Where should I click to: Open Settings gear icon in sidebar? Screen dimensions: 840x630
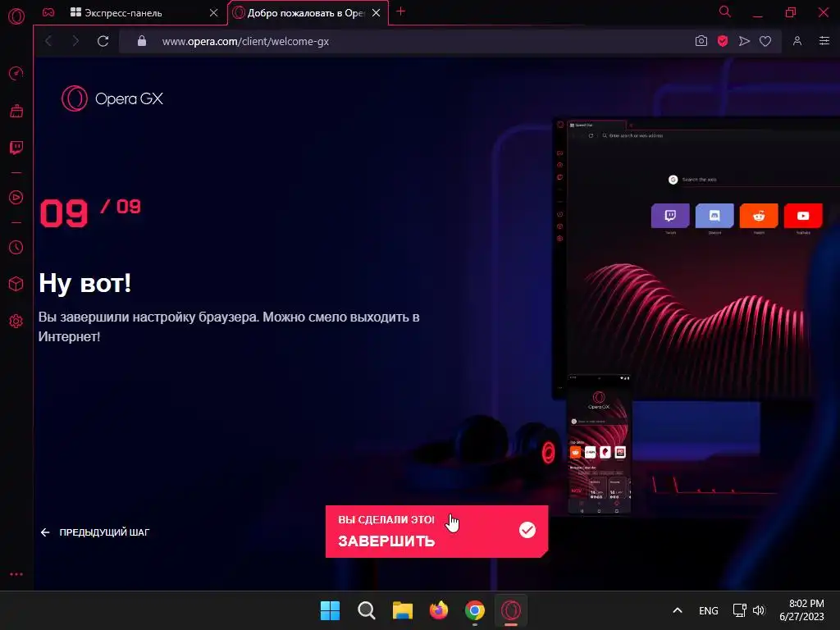[x=16, y=321]
